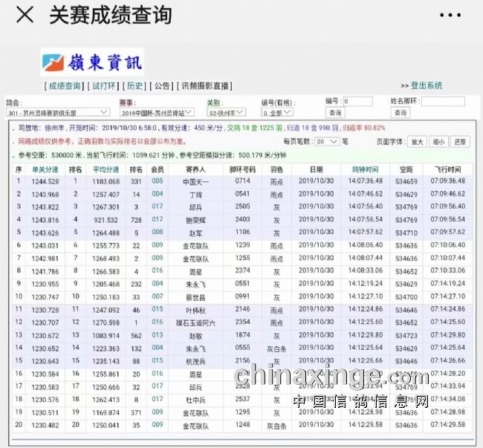Select 空距 cell 534710
This screenshot has height=448, width=483.
[406, 233]
